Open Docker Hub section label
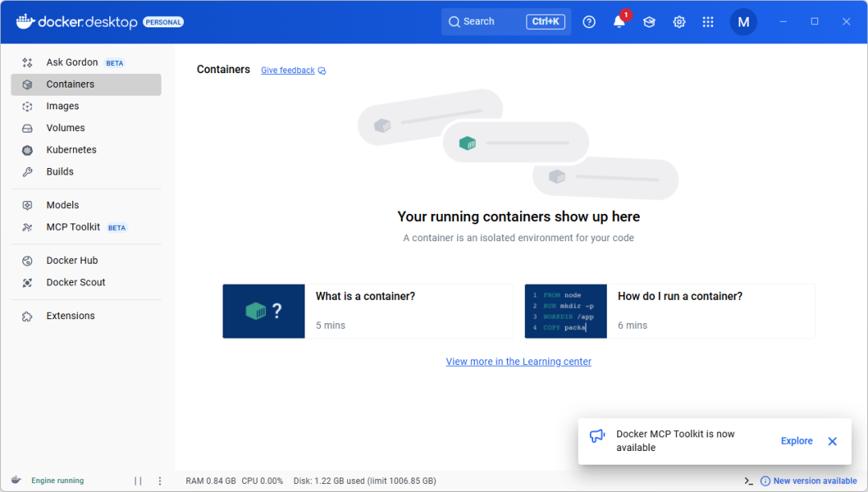The height and width of the screenshot is (492, 868). coord(72,260)
